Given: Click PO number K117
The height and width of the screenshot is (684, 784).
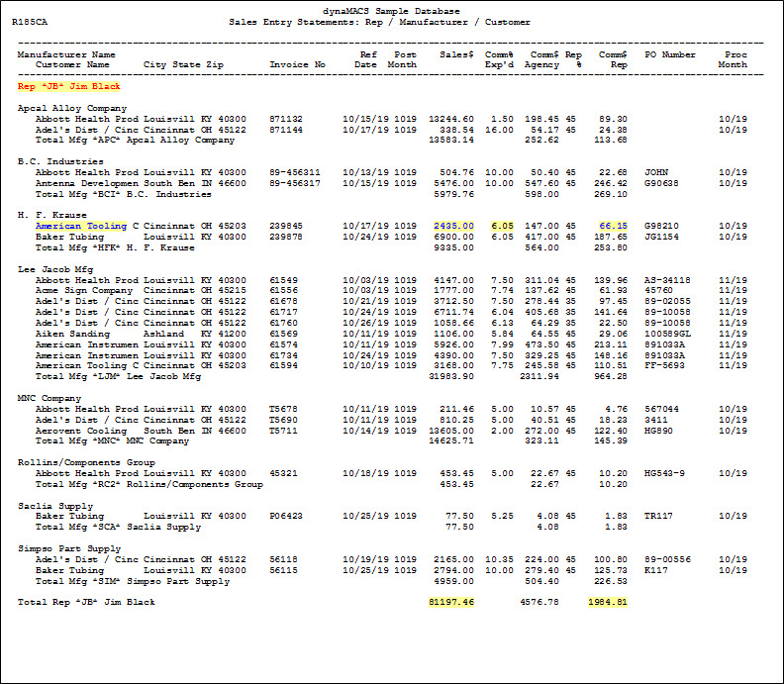Looking at the screenshot, I should click(655, 570).
